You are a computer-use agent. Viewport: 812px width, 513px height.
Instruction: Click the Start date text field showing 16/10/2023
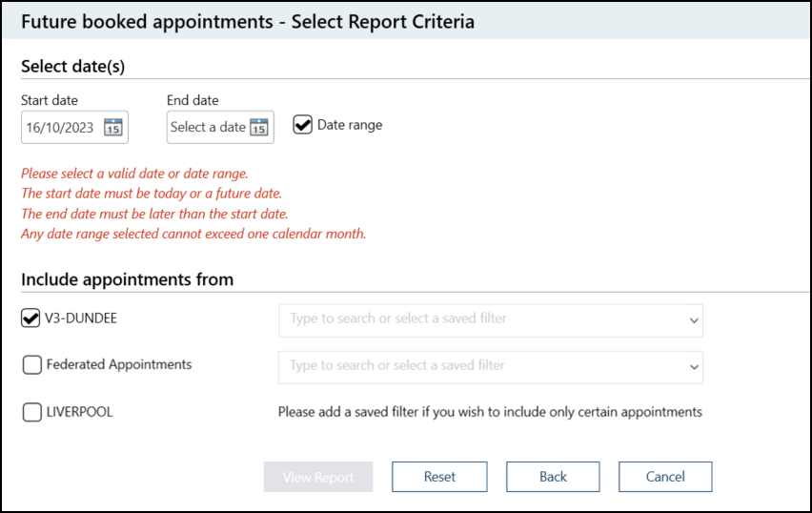coord(60,128)
